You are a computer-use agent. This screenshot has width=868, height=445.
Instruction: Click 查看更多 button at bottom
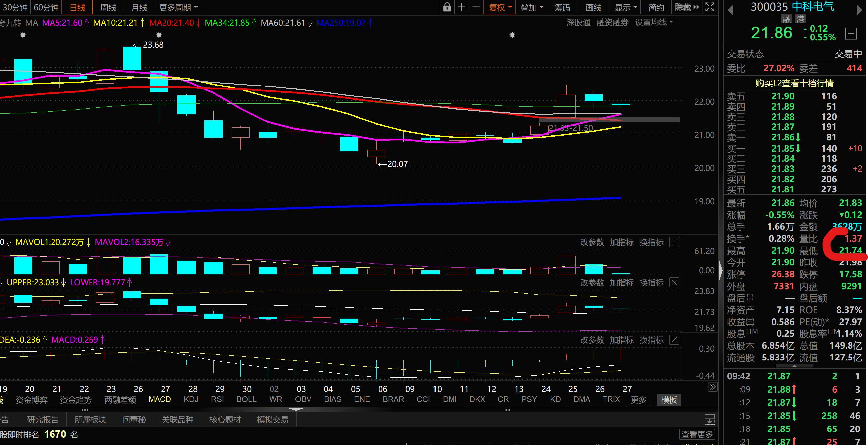tap(697, 434)
